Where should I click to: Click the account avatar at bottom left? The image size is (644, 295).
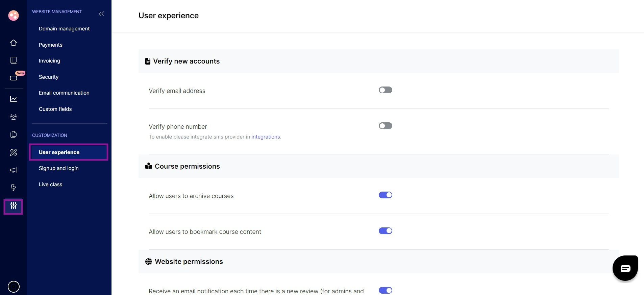click(x=14, y=287)
